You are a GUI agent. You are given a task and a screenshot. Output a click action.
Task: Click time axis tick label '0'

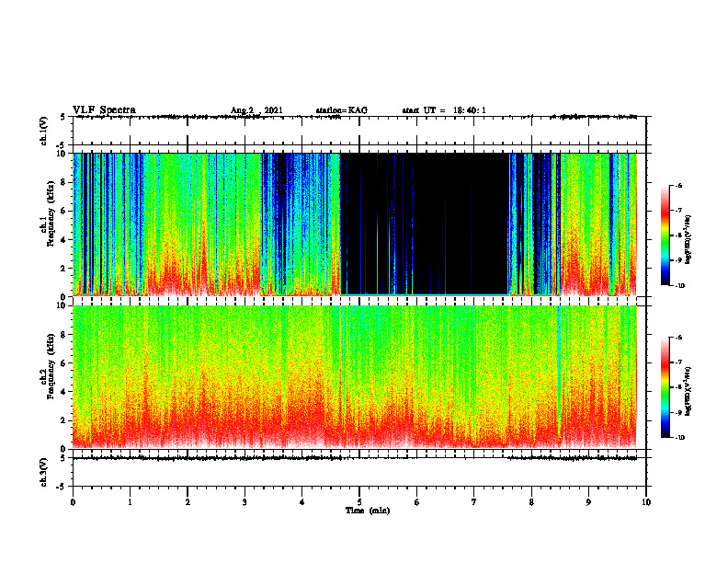pos(73,502)
